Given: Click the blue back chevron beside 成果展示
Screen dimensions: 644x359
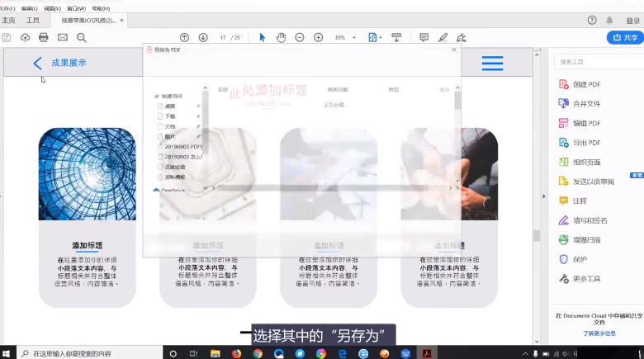Looking at the screenshot, I should coord(37,64).
